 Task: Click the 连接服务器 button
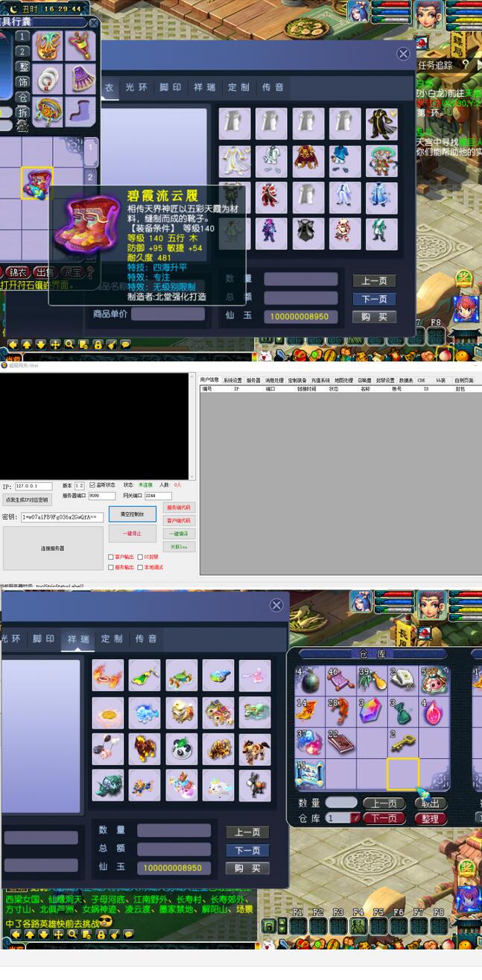pyautogui.click(x=52, y=548)
